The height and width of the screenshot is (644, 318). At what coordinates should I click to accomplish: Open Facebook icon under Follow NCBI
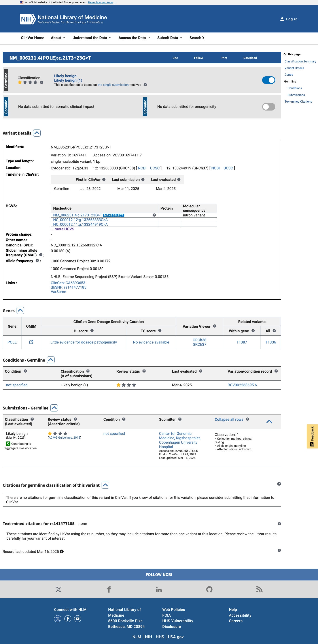tap(109, 590)
